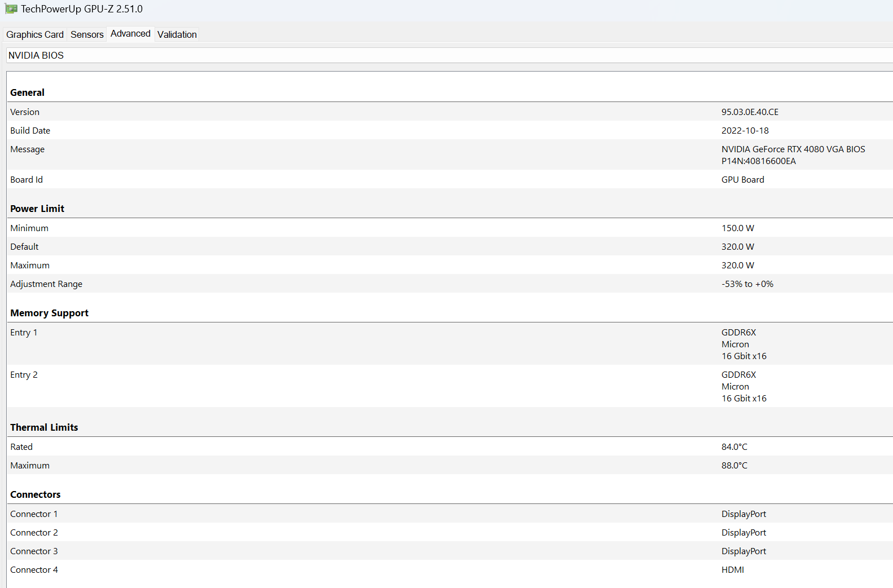Viewport: 893px width, 588px height.
Task: Click the Default power limit row
Action: tap(24, 247)
